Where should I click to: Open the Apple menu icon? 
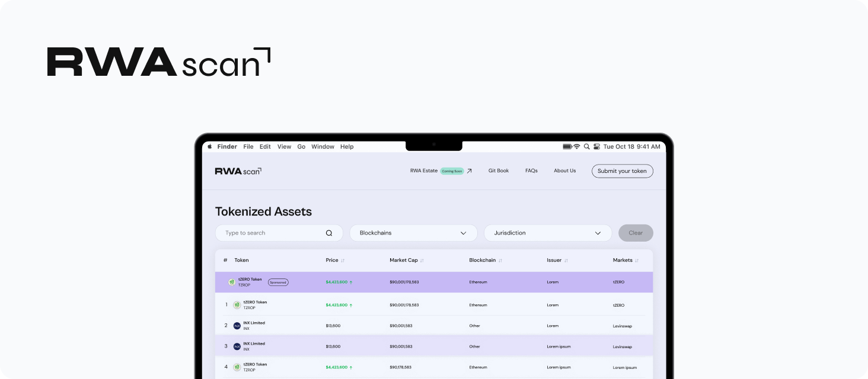point(209,146)
